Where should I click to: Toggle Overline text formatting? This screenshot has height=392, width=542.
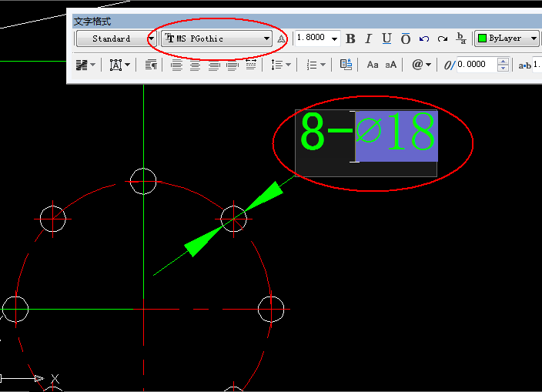pos(406,39)
